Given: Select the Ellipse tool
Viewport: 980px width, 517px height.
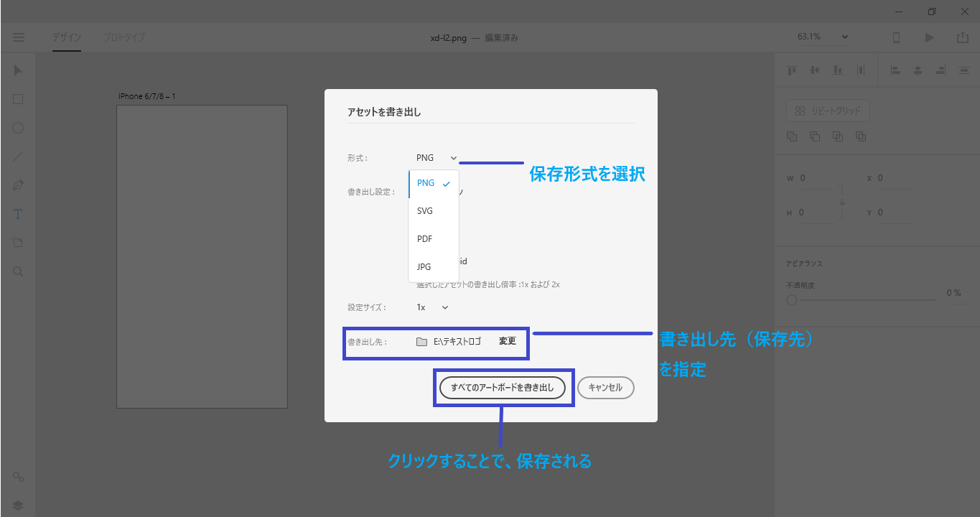Looking at the screenshot, I should coord(18,128).
